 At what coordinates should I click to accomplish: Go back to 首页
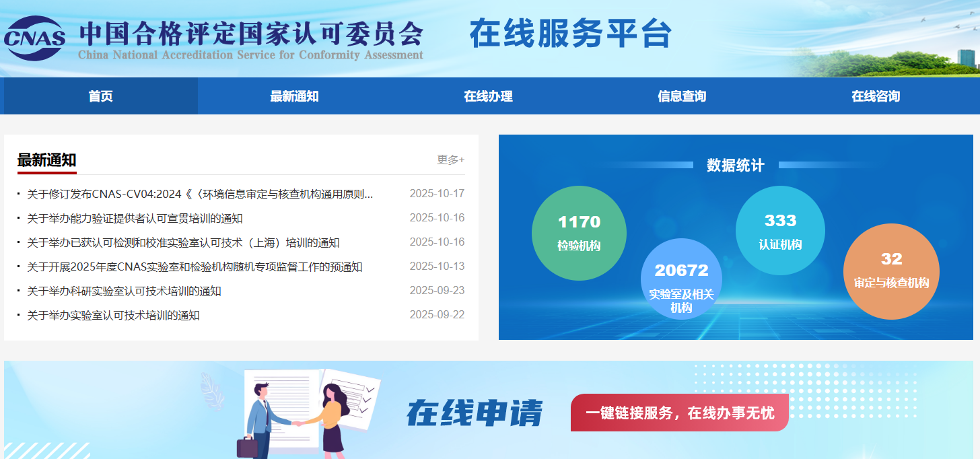100,96
